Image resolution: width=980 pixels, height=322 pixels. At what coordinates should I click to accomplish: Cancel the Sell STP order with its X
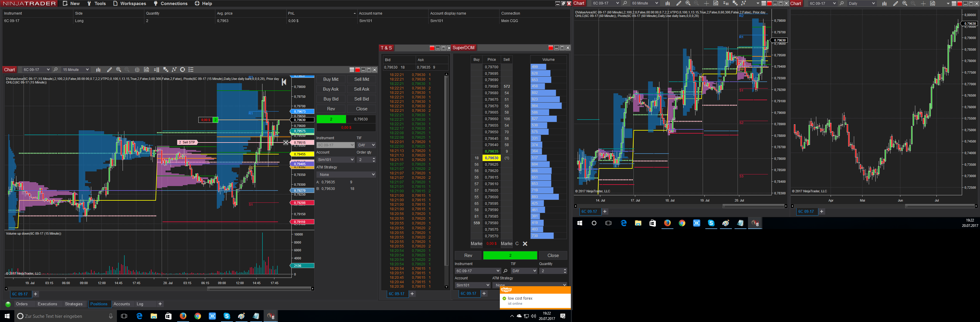click(x=286, y=143)
